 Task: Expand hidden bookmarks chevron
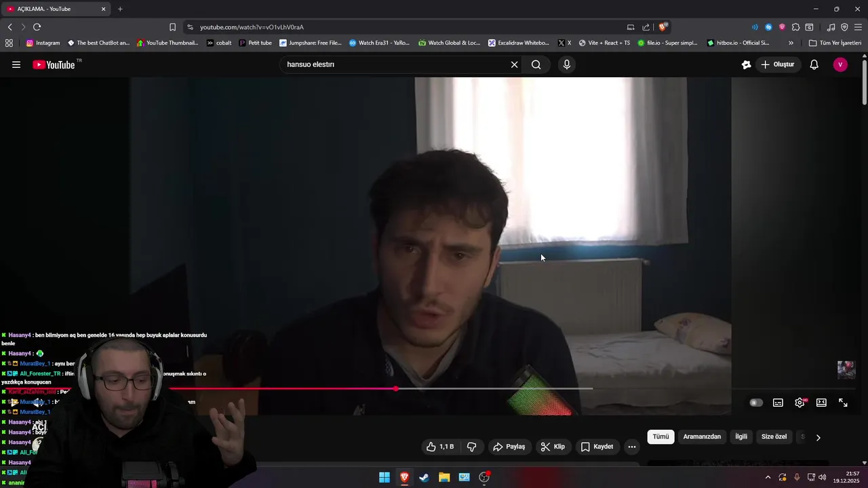(791, 43)
